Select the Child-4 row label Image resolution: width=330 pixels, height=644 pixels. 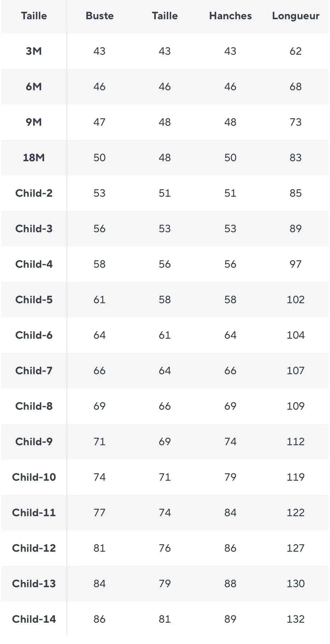point(34,264)
